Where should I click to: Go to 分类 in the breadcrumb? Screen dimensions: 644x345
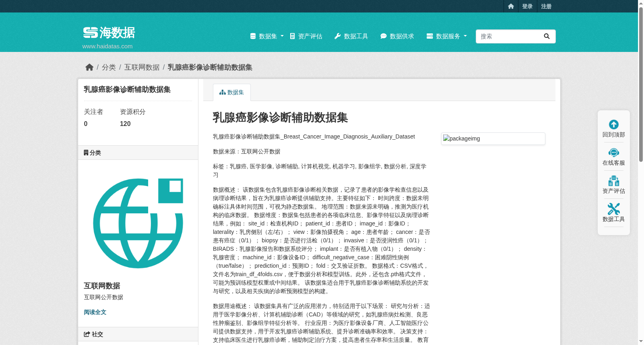(109, 67)
